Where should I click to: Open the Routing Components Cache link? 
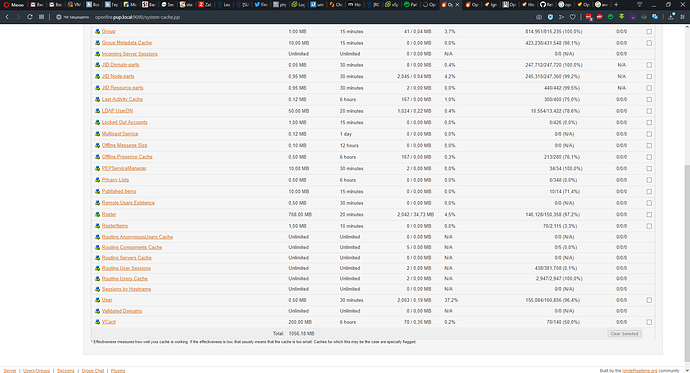coord(132,247)
